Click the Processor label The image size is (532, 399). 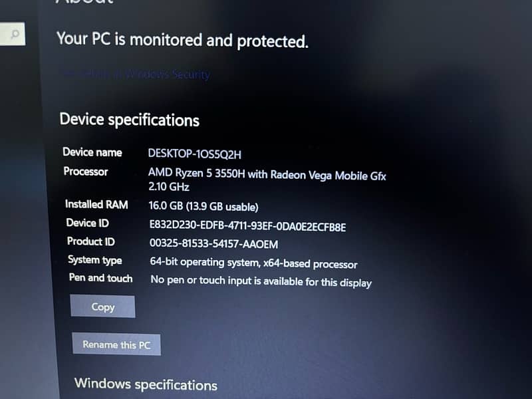pos(86,172)
